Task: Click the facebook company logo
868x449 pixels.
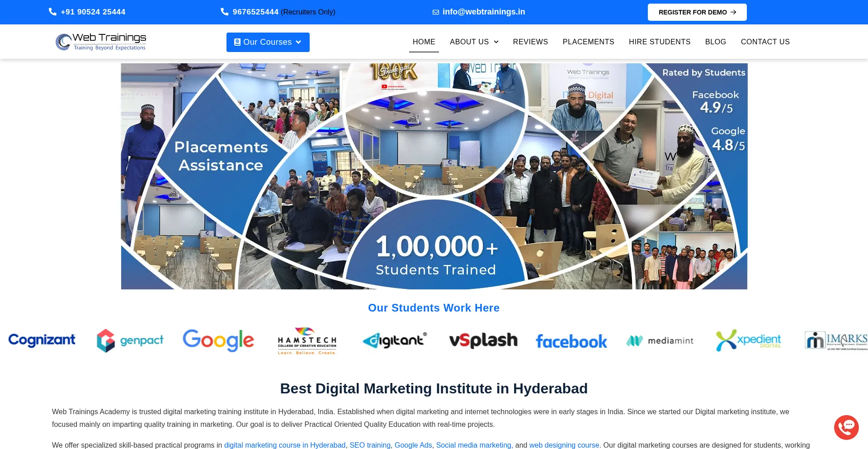Action: coord(571,341)
